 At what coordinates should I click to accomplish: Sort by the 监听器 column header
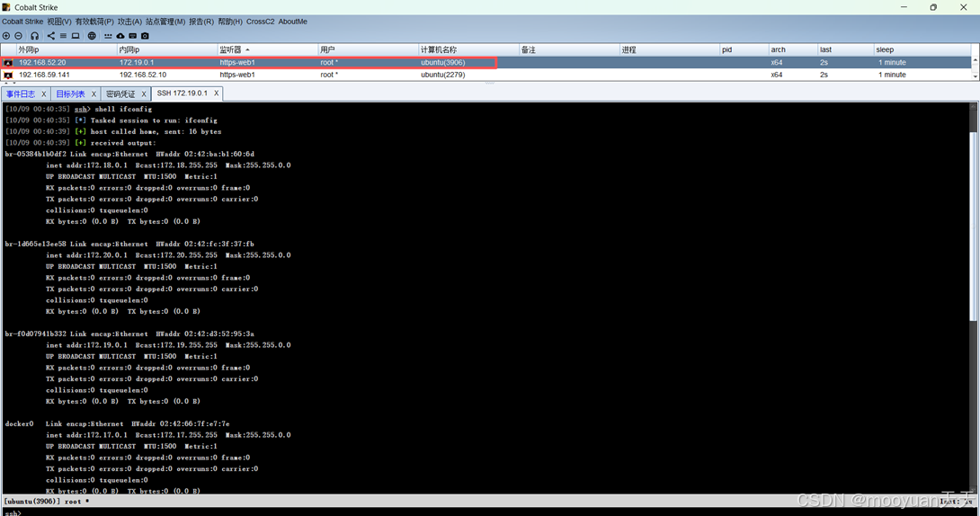[268, 49]
